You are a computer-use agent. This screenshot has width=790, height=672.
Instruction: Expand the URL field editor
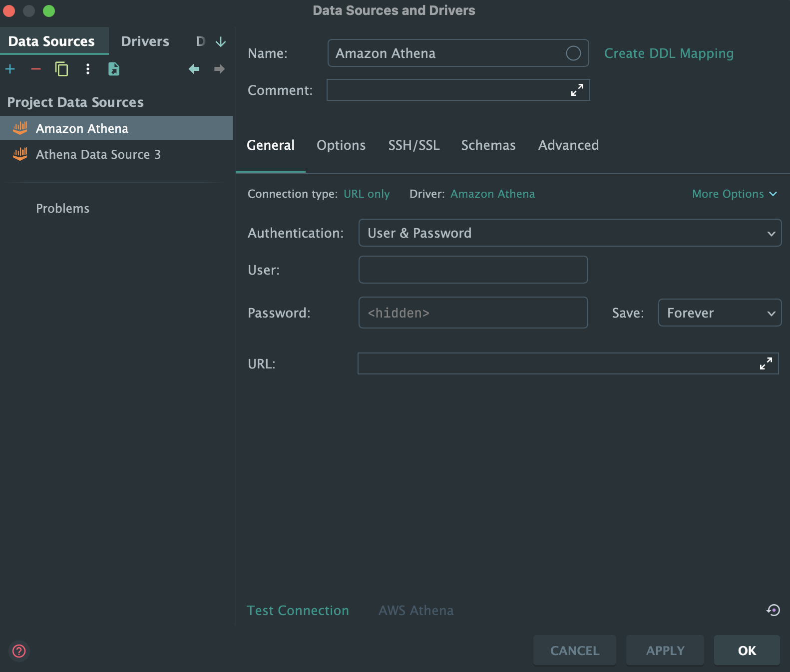click(766, 363)
